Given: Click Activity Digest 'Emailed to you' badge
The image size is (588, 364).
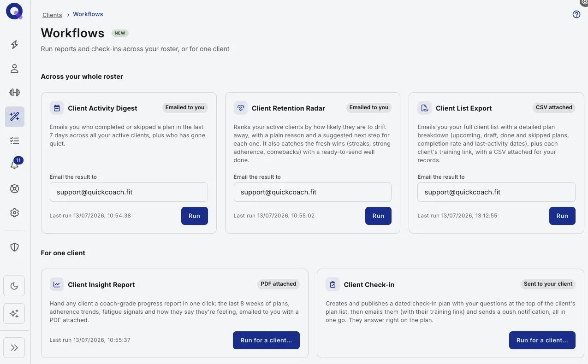Looking at the screenshot, I should pos(185,107).
